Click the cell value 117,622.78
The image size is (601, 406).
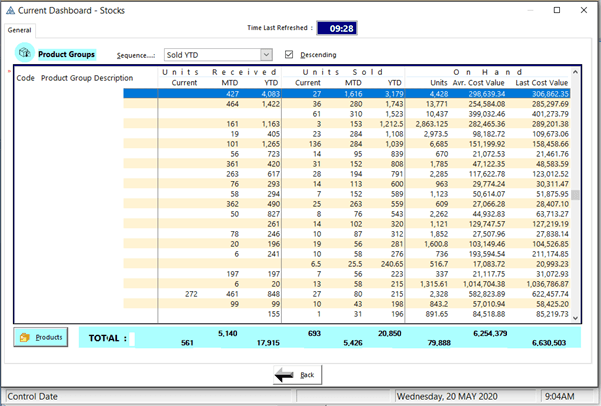(486, 174)
